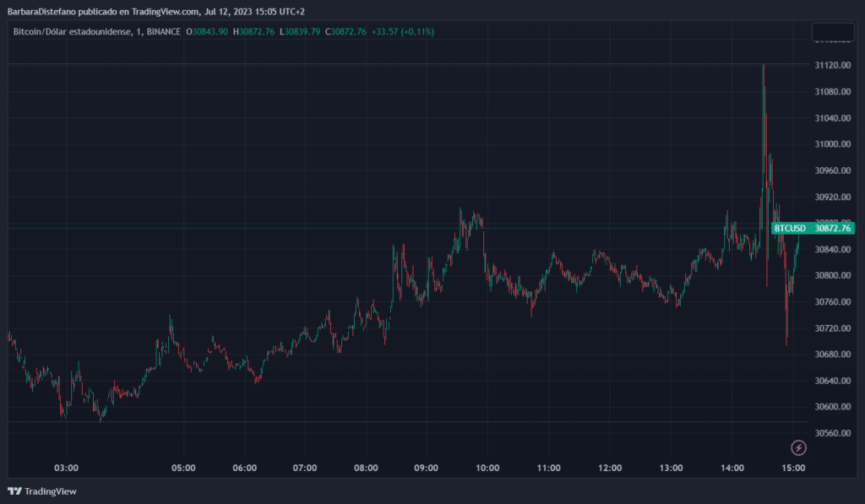
Task: Click the 30560.00 level on the price axis
Action: (833, 433)
